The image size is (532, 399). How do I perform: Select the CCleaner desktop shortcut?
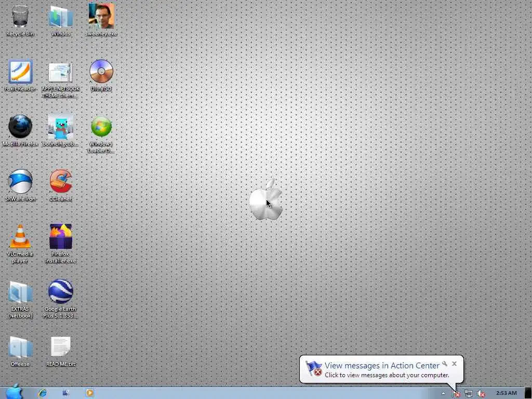[60, 185]
